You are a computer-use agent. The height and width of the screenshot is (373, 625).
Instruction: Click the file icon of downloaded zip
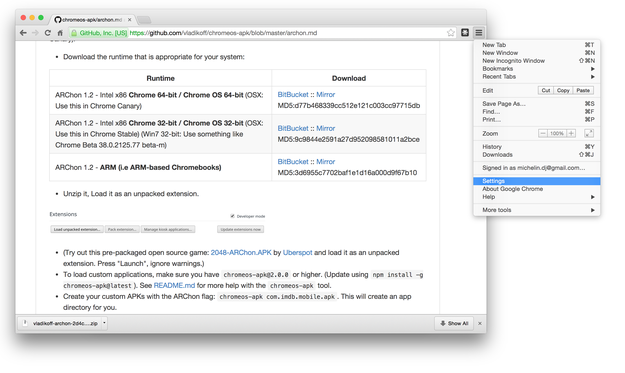pyautogui.click(x=25, y=323)
